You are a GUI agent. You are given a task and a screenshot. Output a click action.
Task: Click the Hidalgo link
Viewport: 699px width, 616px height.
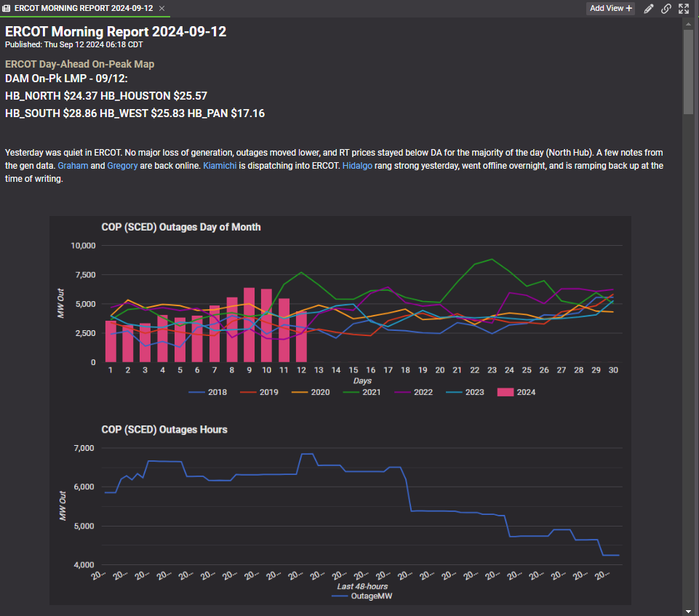click(356, 166)
